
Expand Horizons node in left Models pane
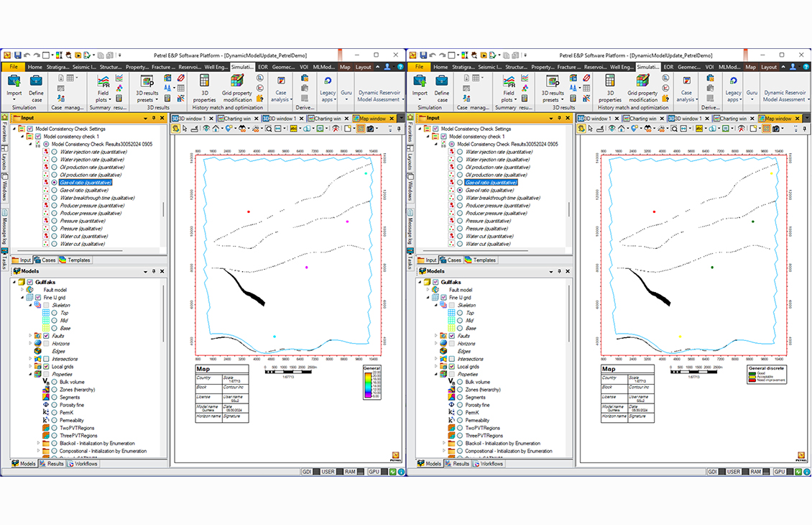(30, 344)
